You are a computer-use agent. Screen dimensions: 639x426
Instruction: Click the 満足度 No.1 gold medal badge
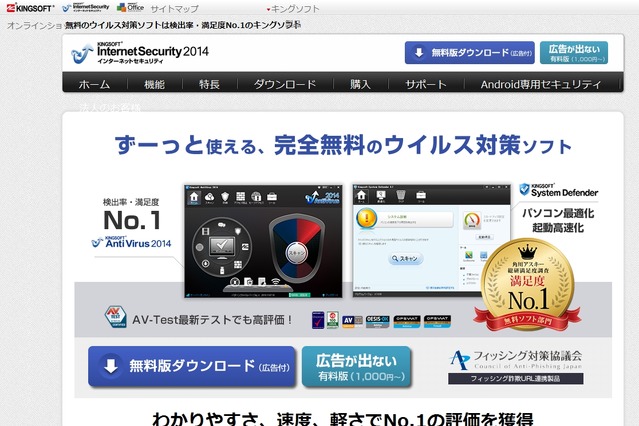coord(527,285)
